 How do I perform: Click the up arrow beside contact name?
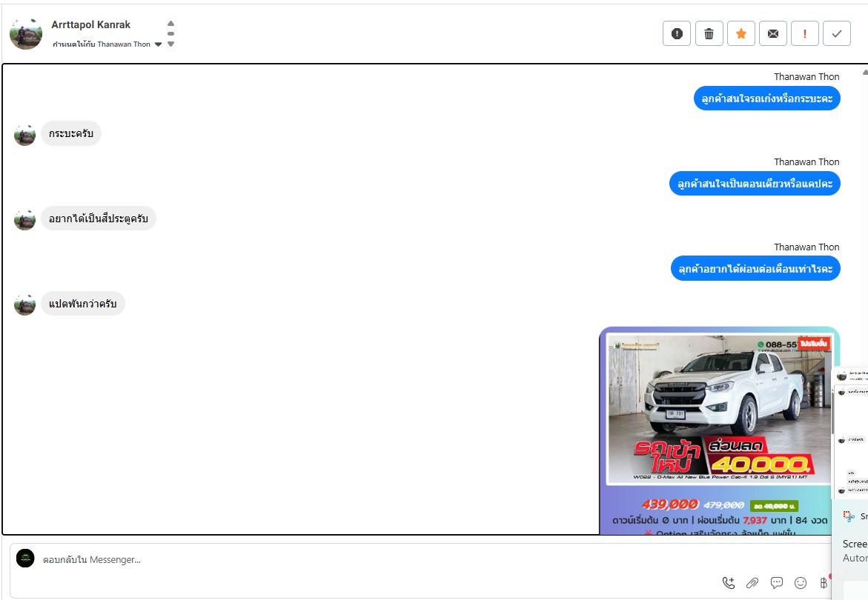(171, 23)
